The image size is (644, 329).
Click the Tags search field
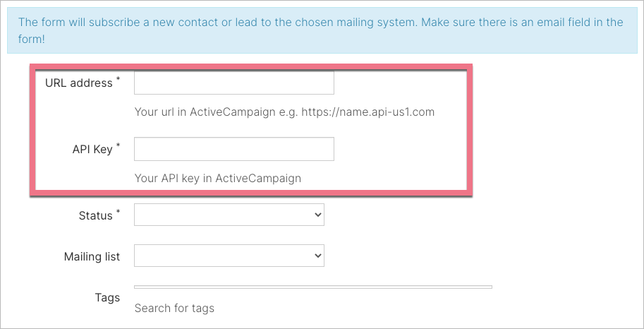pos(312,287)
